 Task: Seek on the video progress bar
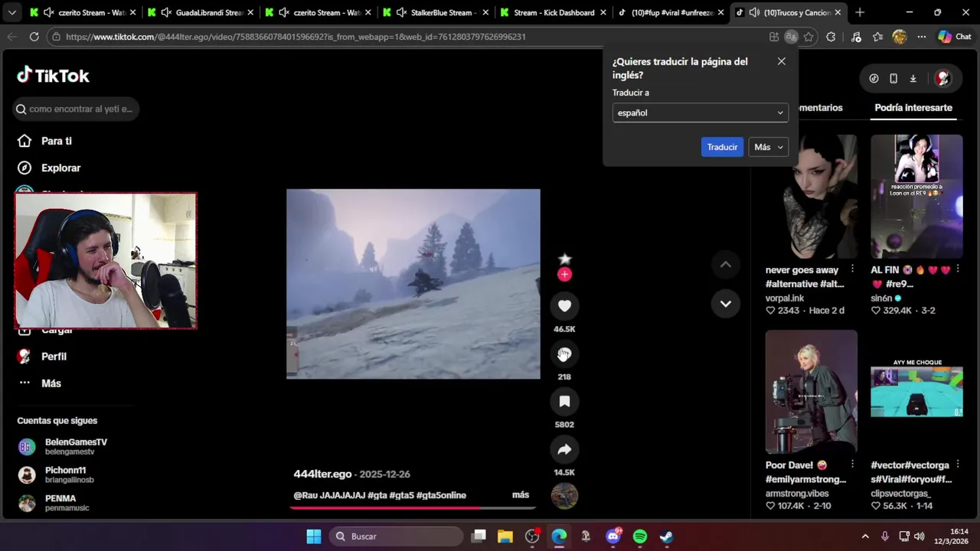[x=413, y=507]
